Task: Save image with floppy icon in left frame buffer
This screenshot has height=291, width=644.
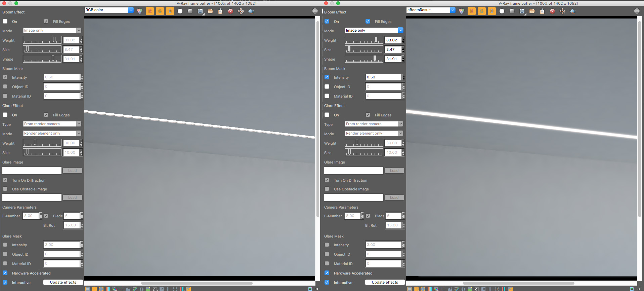Action: (x=201, y=11)
